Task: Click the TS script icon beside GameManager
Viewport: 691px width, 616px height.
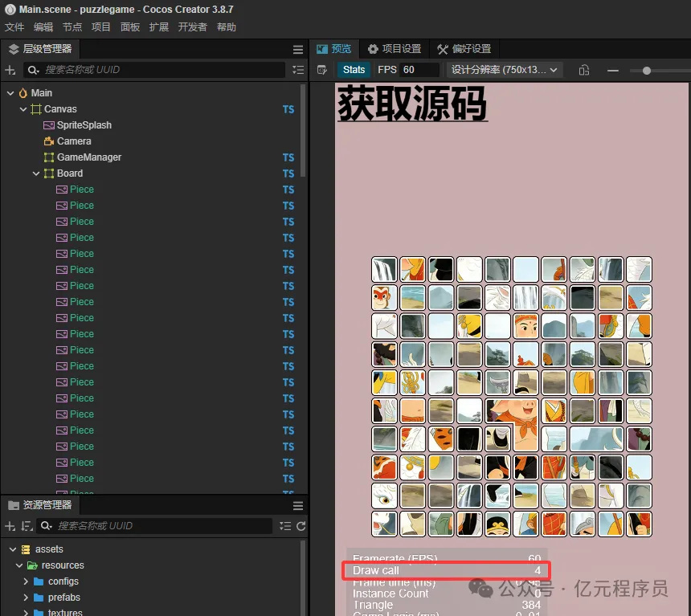Action: 288,157
